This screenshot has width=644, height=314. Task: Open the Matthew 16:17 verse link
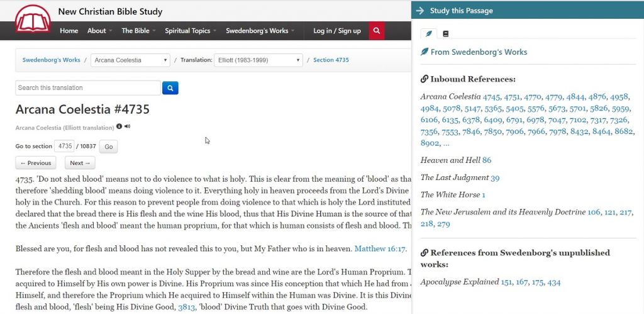coord(380,249)
